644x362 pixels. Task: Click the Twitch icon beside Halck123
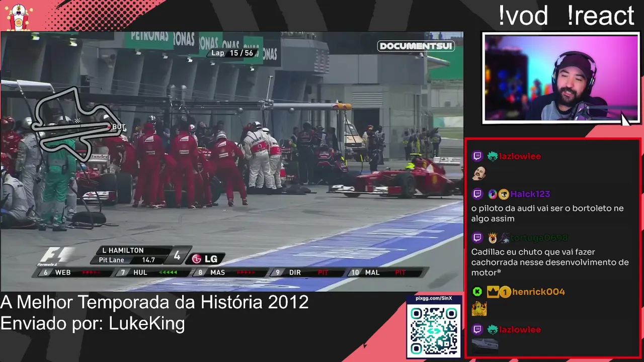pyautogui.click(x=477, y=194)
